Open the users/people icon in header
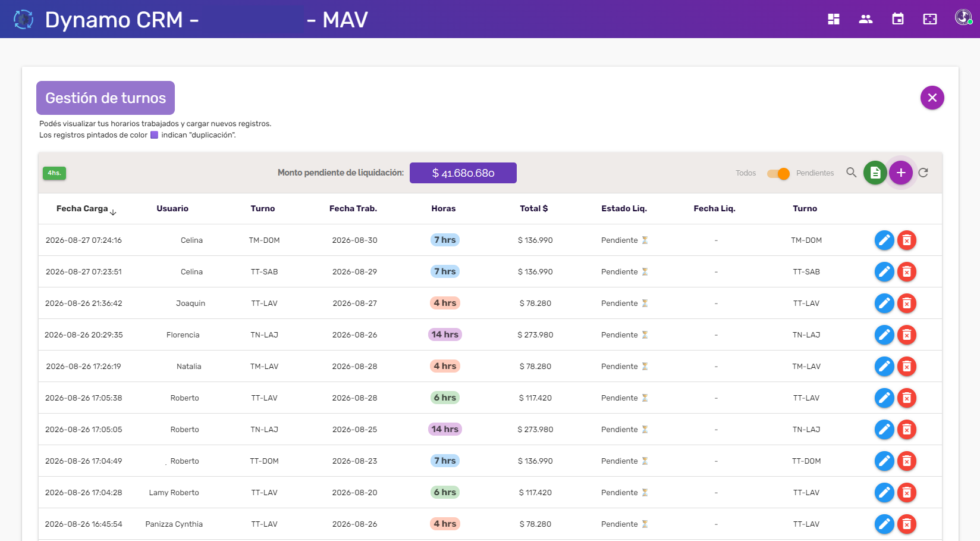 point(866,19)
